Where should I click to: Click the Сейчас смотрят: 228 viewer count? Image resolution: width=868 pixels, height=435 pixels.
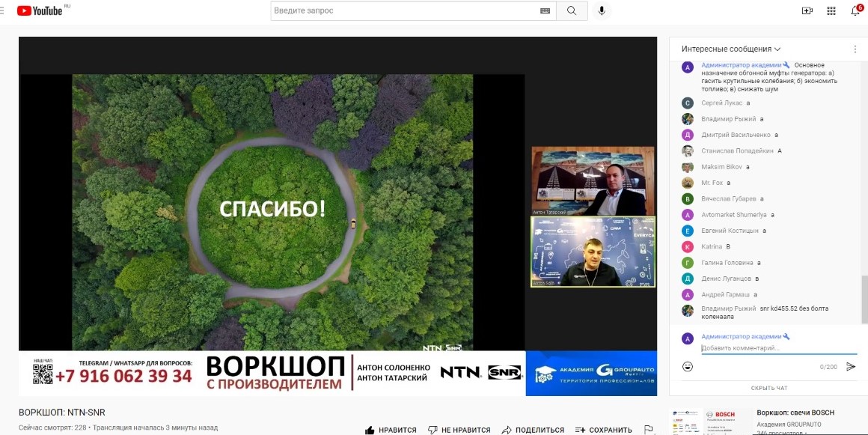coord(52,428)
